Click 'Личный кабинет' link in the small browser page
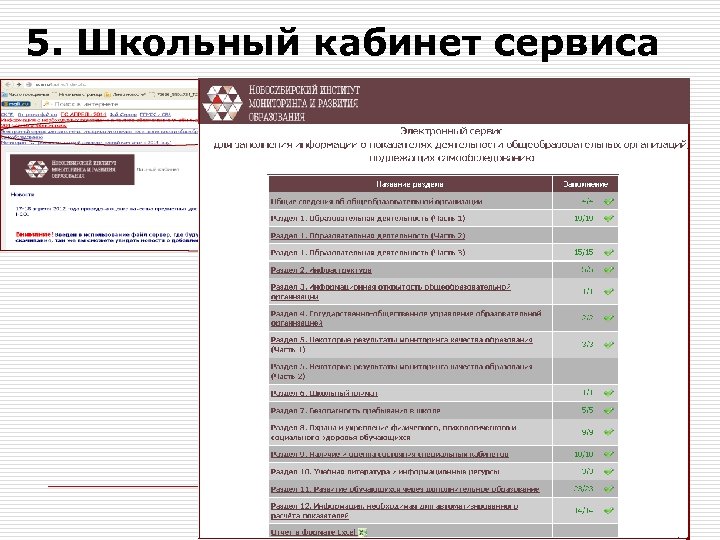 pyautogui.click(x=158, y=169)
